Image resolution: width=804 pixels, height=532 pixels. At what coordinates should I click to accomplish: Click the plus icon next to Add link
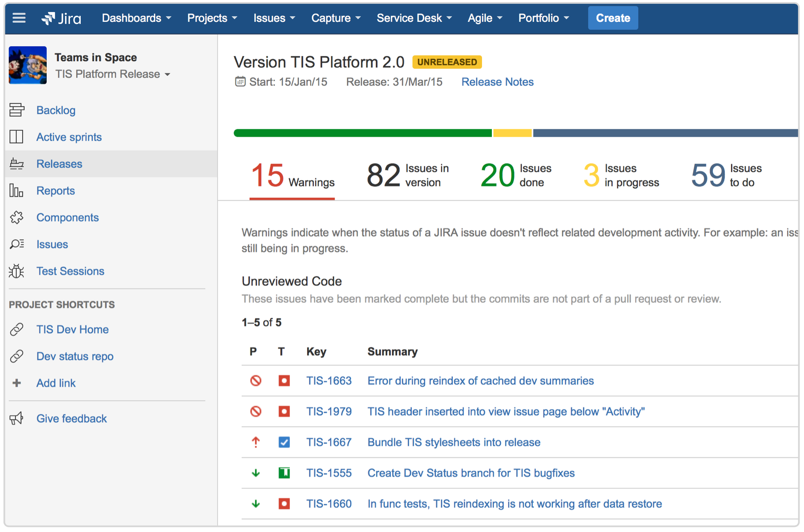pyautogui.click(x=17, y=383)
